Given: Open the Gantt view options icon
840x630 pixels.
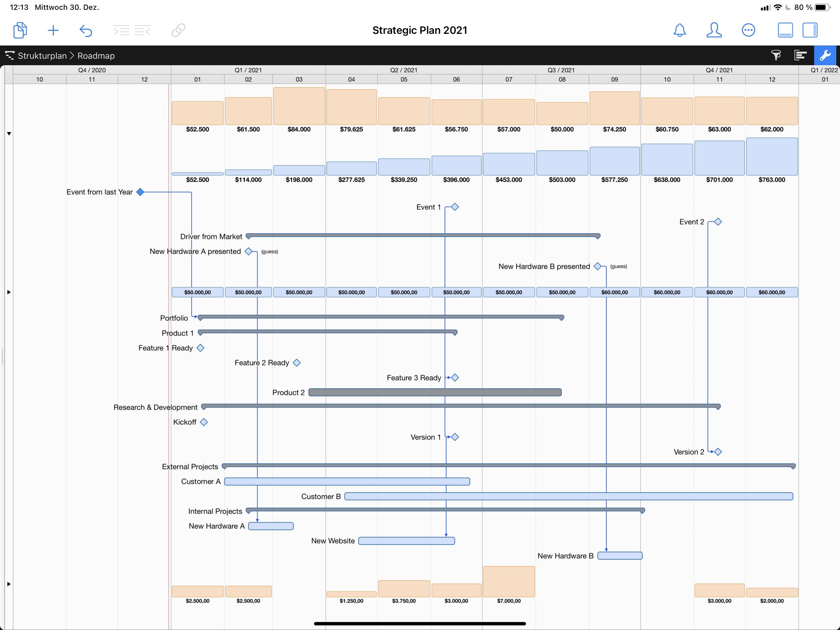Looking at the screenshot, I should (800, 55).
